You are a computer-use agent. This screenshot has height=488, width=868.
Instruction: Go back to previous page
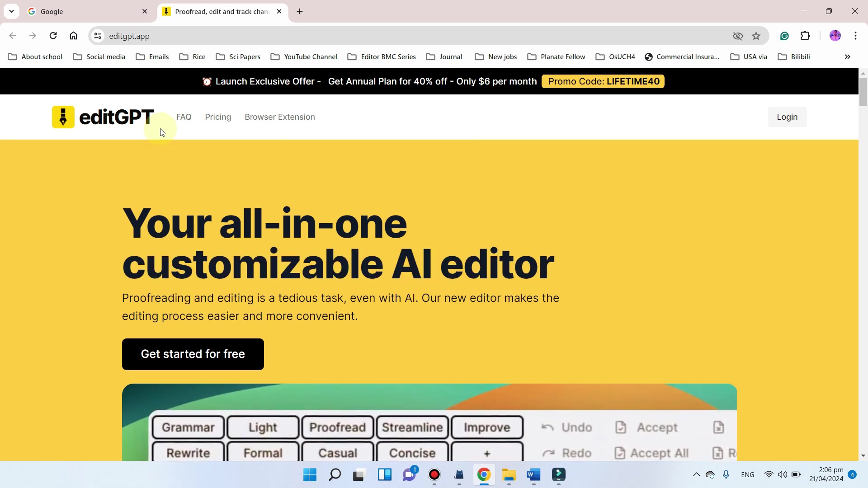point(13,36)
